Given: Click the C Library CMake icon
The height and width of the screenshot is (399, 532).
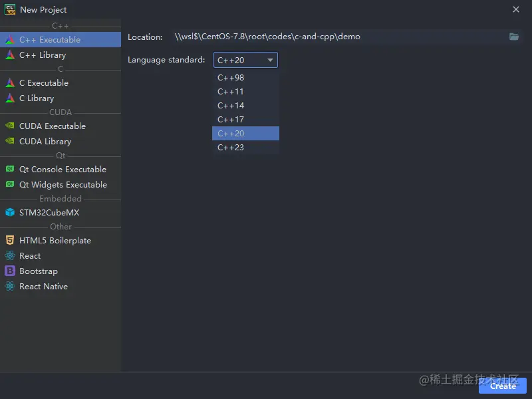Looking at the screenshot, I should click(10, 98).
